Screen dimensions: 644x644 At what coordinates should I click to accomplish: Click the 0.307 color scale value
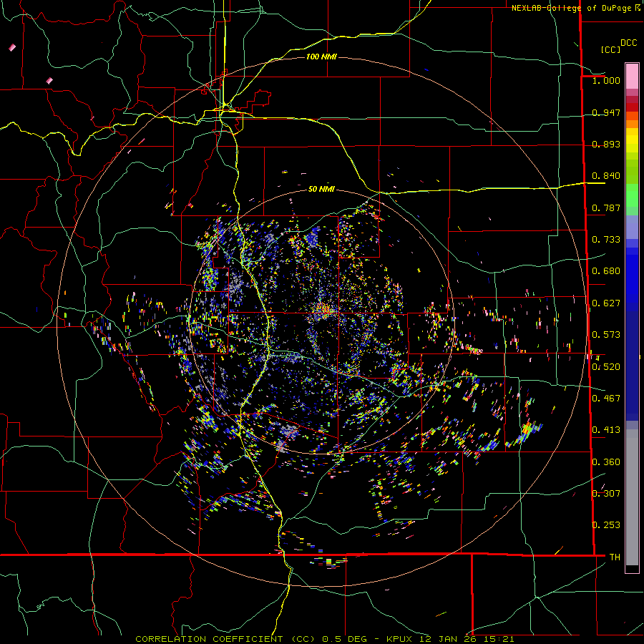pos(606,494)
